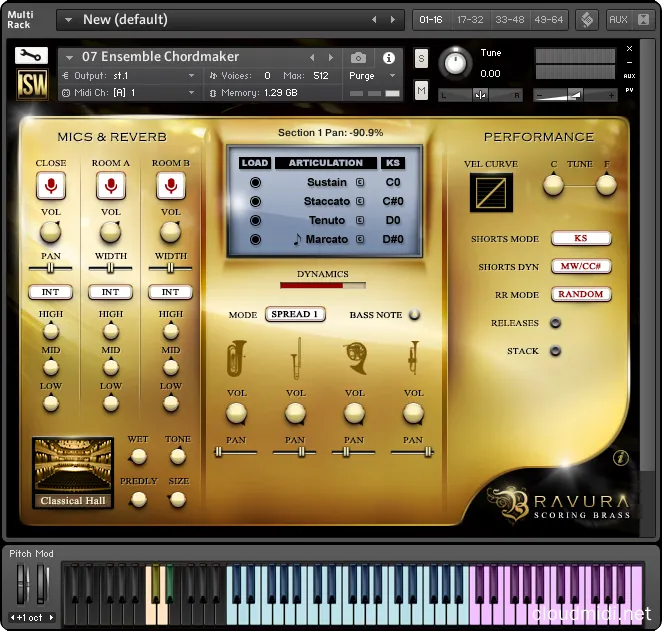Switch to the 33-48 channel tab
Image resolution: width=662 pixels, height=631 pixels.
pos(509,19)
